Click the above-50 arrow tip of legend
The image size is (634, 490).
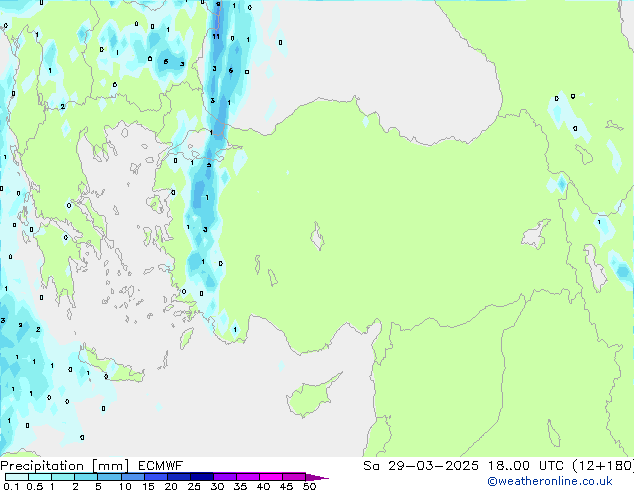[x=317, y=477]
